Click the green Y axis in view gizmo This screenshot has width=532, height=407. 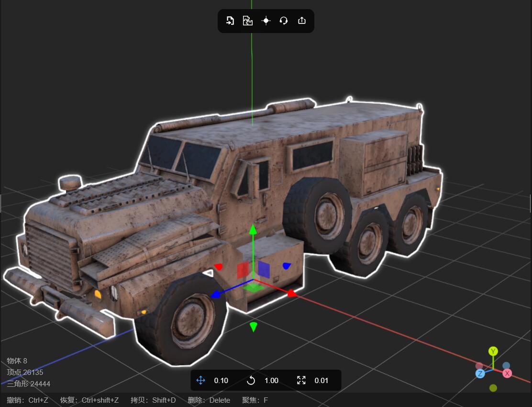pyautogui.click(x=493, y=351)
